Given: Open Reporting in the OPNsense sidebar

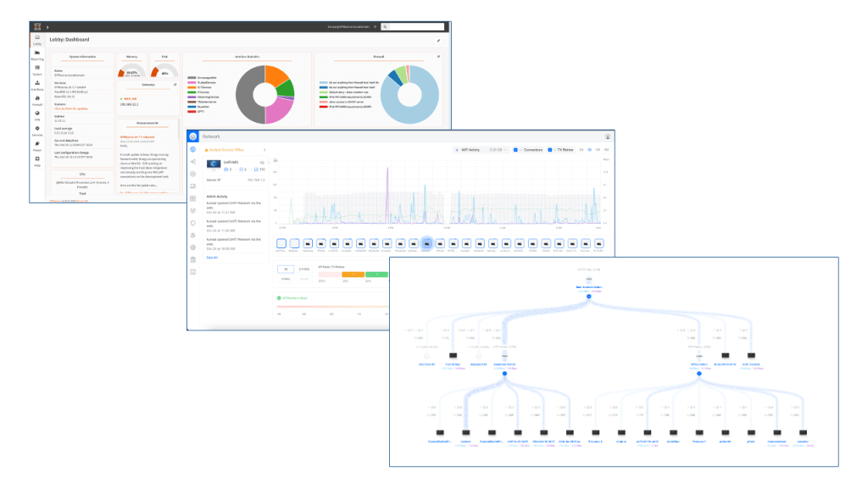Looking at the screenshot, I should [x=37, y=56].
